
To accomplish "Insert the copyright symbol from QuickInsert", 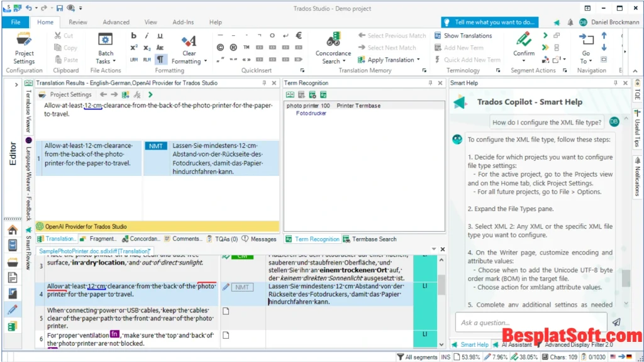I will (220, 48).
